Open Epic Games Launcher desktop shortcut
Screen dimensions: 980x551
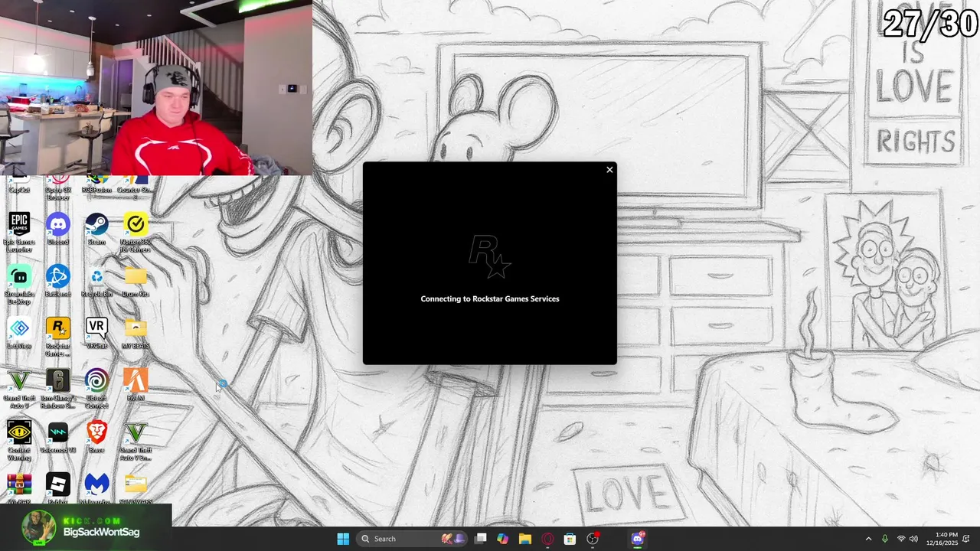[x=19, y=232]
